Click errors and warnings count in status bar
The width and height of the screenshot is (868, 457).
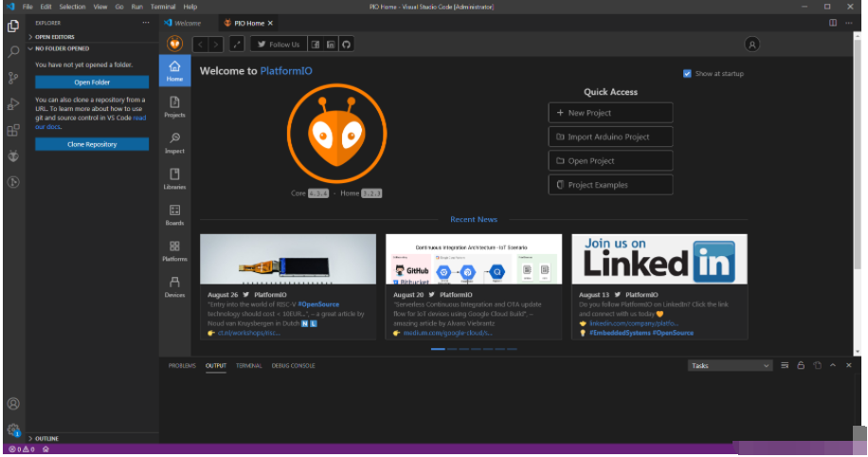click(21, 449)
